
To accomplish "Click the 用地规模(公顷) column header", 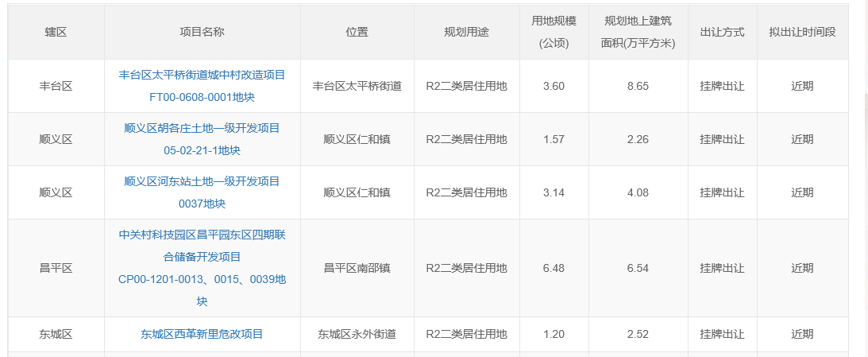I will 554,33.
